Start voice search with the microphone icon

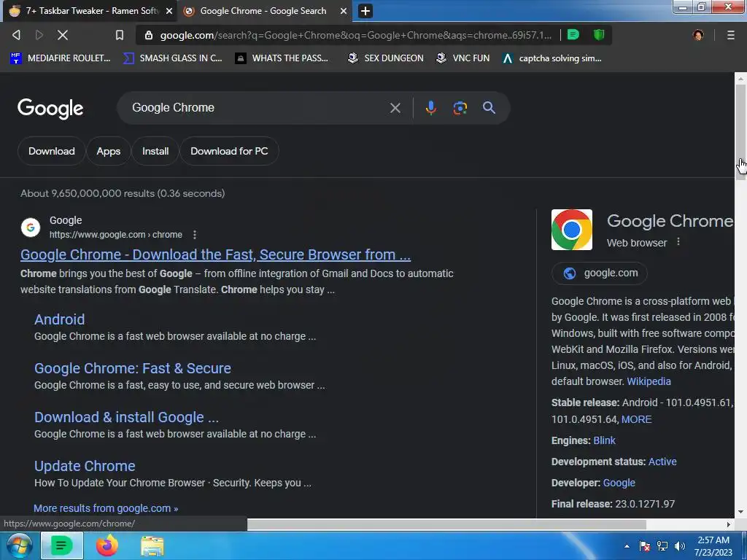click(430, 108)
